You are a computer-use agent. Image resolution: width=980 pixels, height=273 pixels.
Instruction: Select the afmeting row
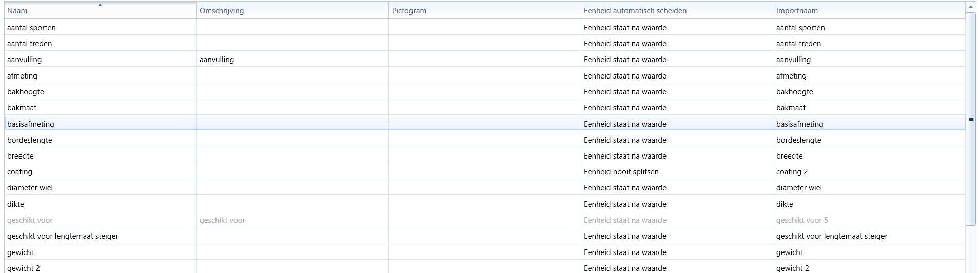click(x=484, y=75)
